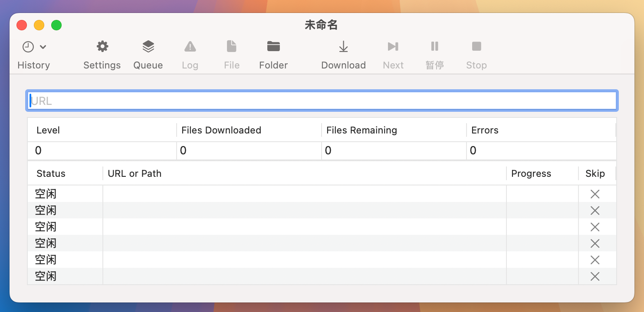Click the Next skip-forward icon
Viewport: 644px width, 312px height.
click(x=393, y=46)
